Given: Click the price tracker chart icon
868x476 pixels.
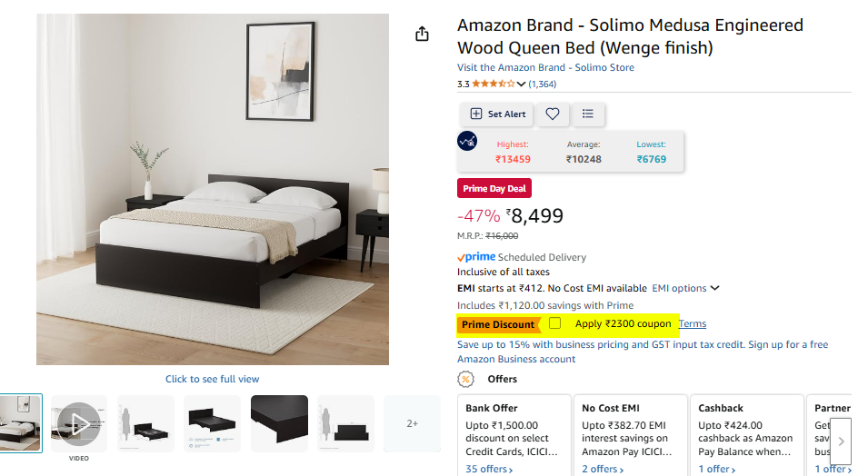Looking at the screenshot, I should click(x=467, y=141).
